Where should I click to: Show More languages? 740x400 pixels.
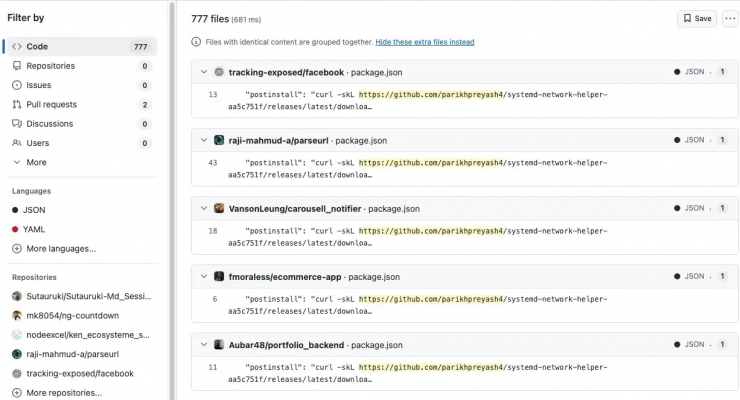coord(61,249)
